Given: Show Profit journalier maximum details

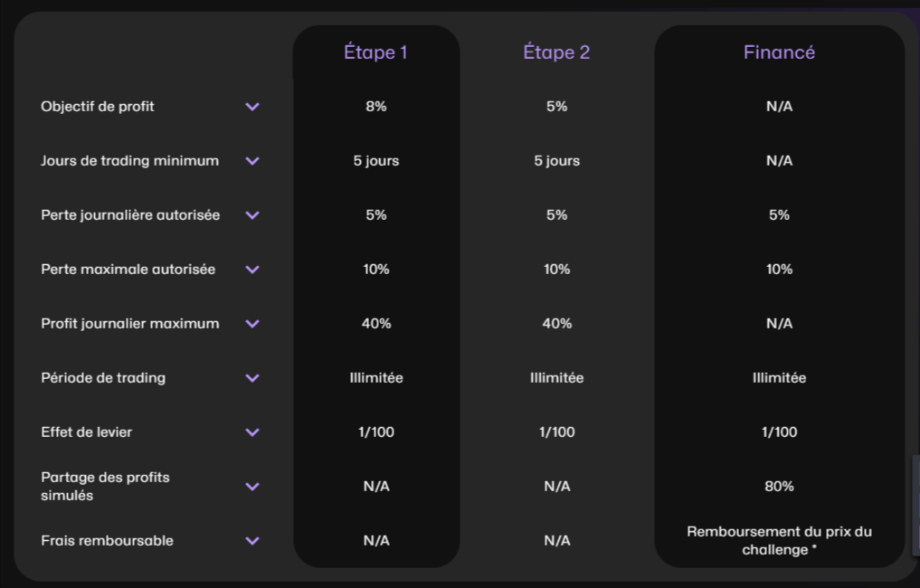Looking at the screenshot, I should click(252, 323).
